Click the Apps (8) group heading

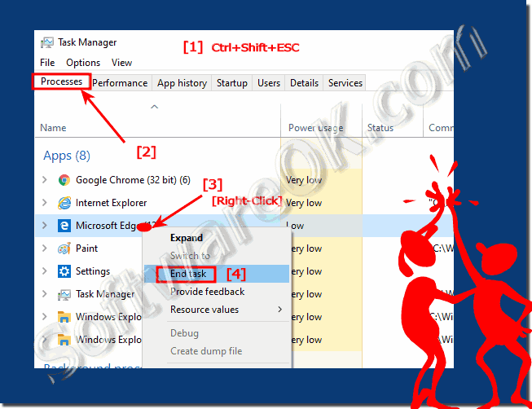(x=67, y=156)
